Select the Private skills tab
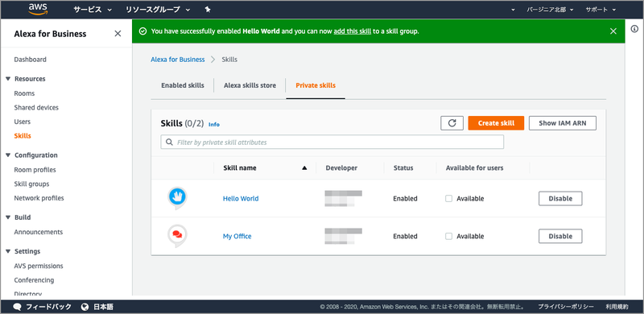 [316, 85]
